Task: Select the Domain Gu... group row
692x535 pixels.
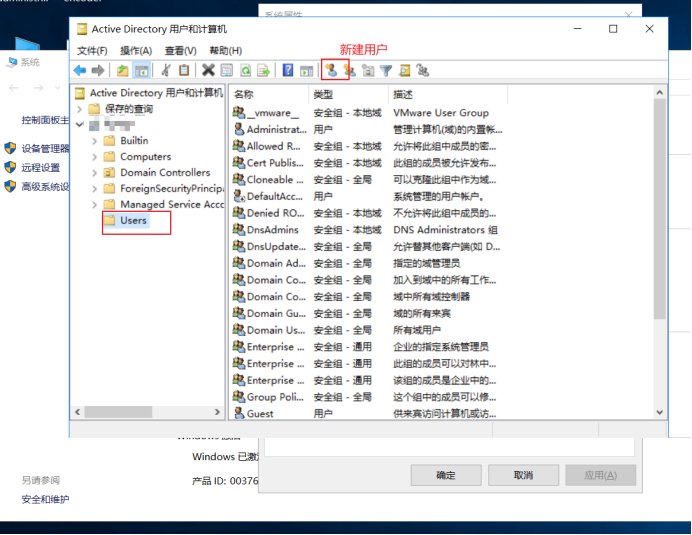Action: pyautogui.click(x=367, y=313)
